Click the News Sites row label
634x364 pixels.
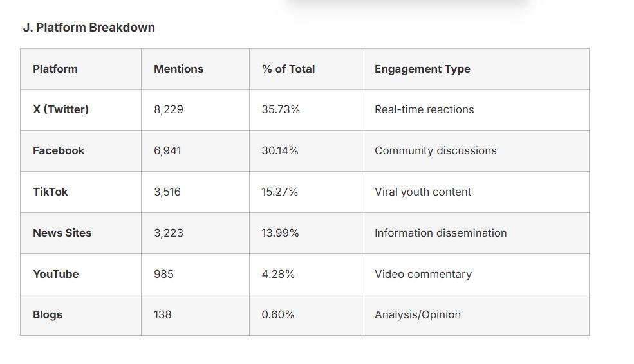click(62, 233)
